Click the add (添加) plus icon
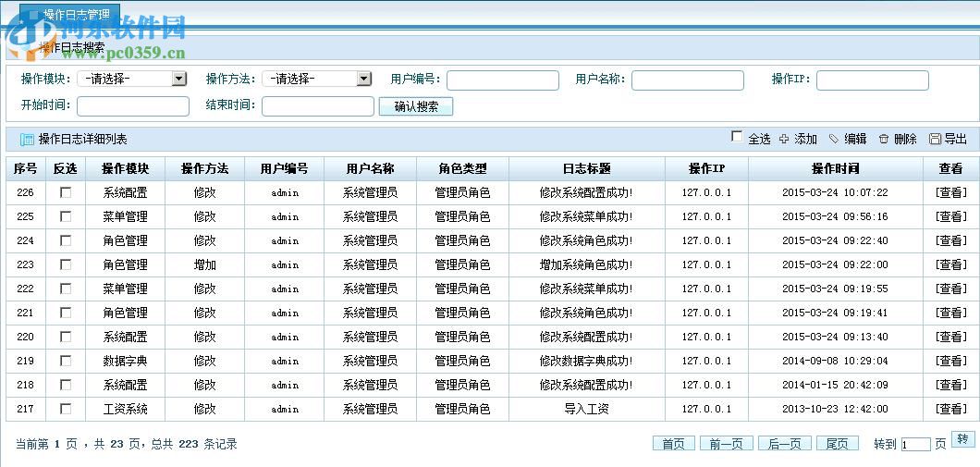The width and height of the screenshot is (980, 467). [x=784, y=140]
